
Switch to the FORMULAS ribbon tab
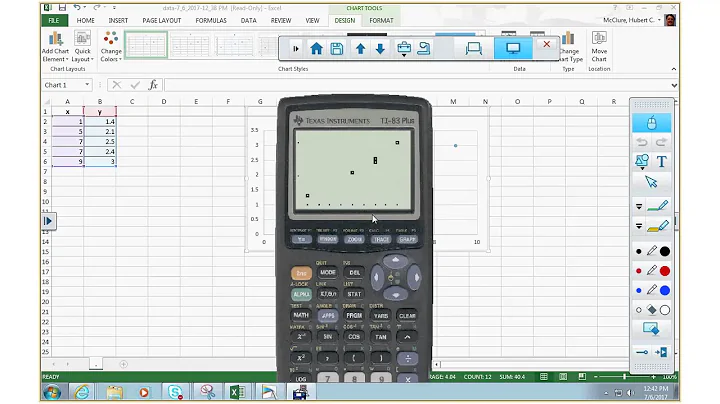tap(211, 21)
